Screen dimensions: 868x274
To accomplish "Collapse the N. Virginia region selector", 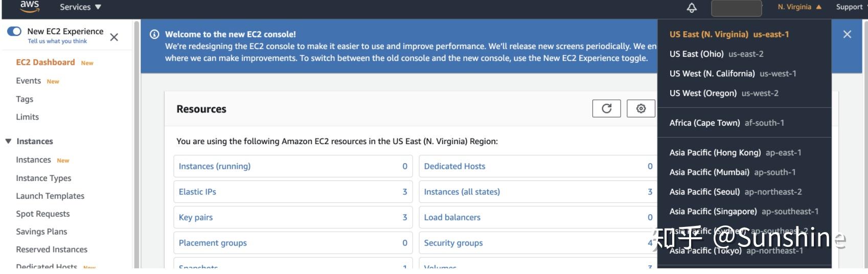I will [x=800, y=7].
